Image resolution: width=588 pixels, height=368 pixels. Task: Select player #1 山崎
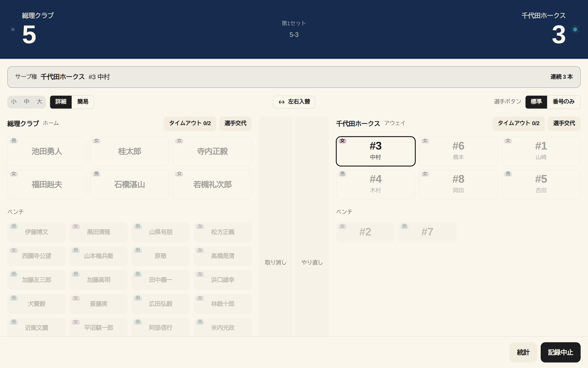coord(541,151)
